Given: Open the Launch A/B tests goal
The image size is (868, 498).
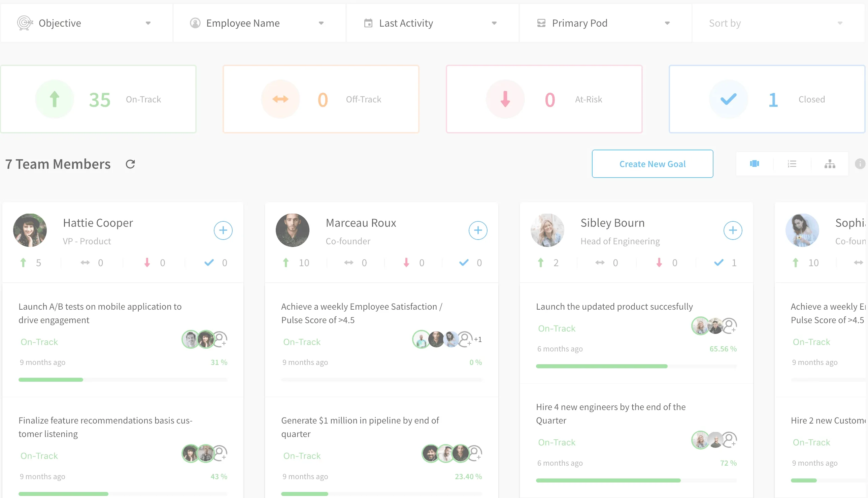Looking at the screenshot, I should coord(100,313).
